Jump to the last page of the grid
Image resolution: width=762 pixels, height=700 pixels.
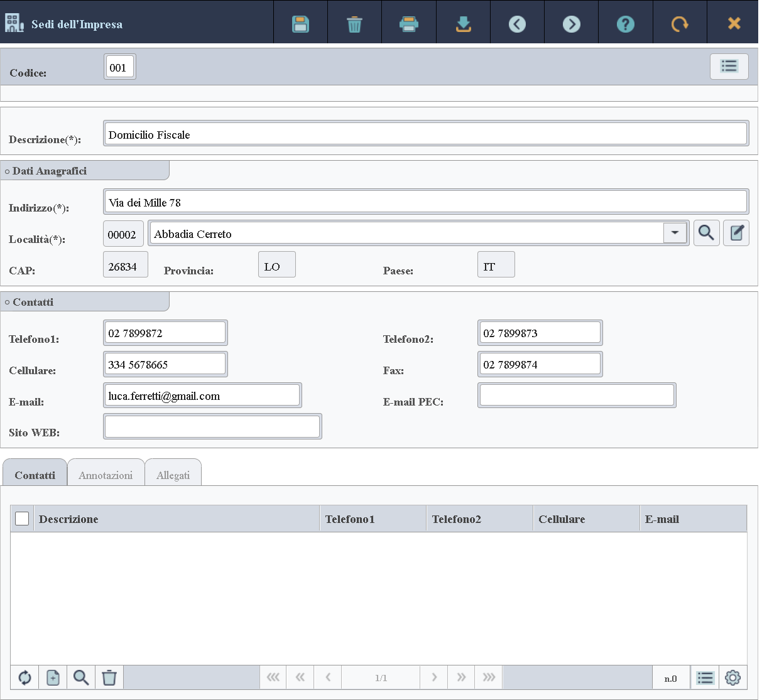click(489, 677)
